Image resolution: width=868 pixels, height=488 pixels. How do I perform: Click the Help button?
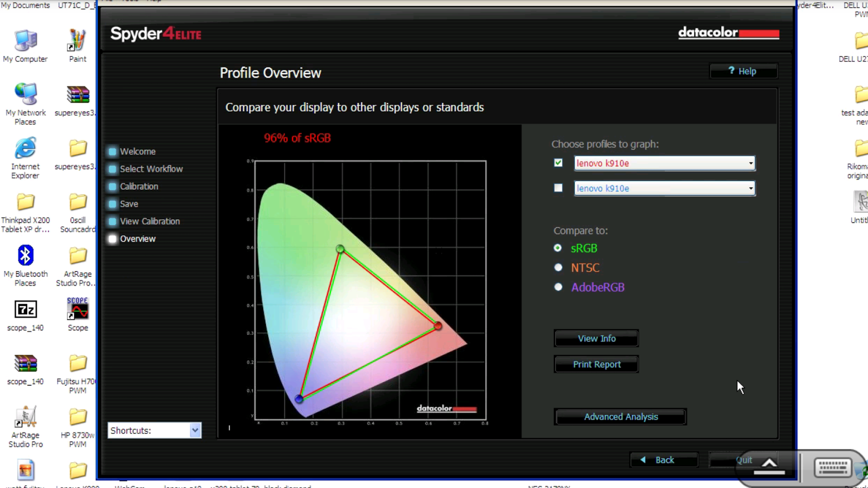(x=743, y=71)
